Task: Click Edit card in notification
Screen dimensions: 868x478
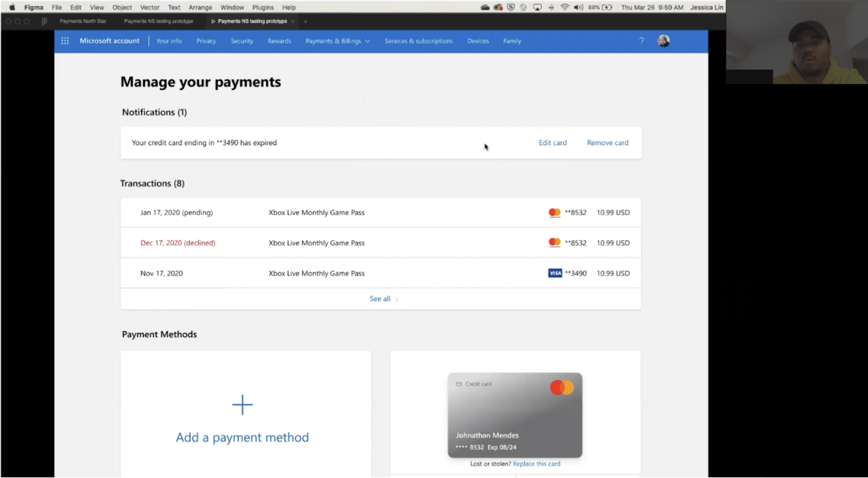Action: 552,143
